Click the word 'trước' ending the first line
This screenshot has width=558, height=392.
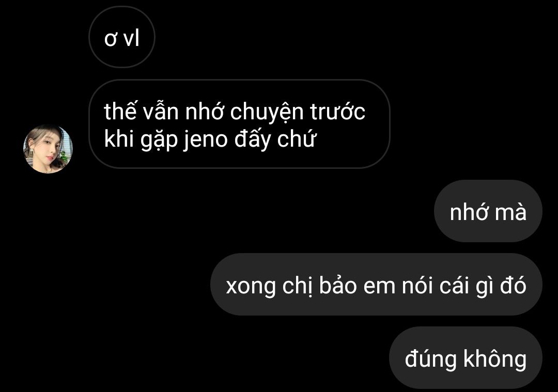click(337, 112)
